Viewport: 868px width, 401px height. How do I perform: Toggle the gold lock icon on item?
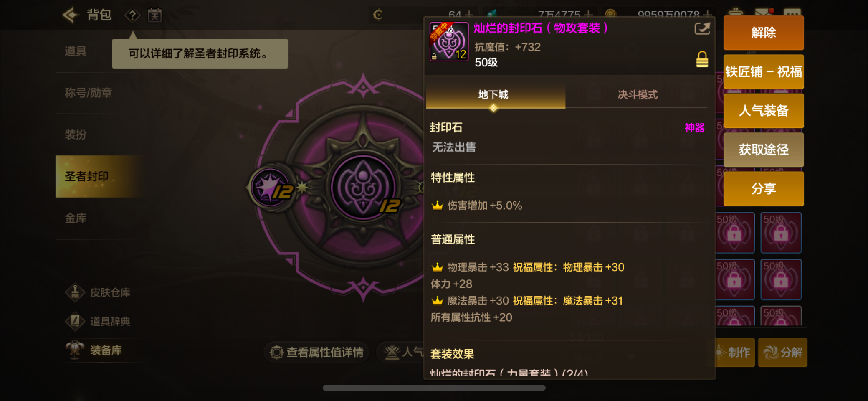702,59
